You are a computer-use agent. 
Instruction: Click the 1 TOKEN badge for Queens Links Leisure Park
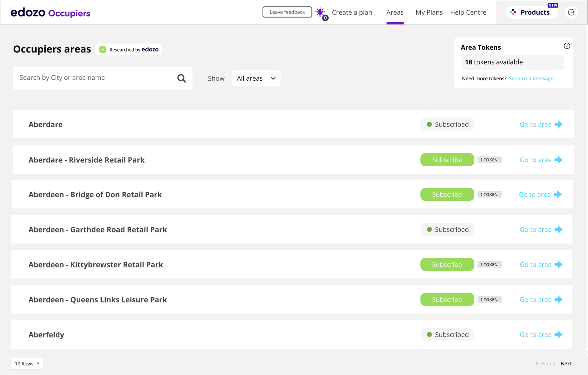(489, 299)
